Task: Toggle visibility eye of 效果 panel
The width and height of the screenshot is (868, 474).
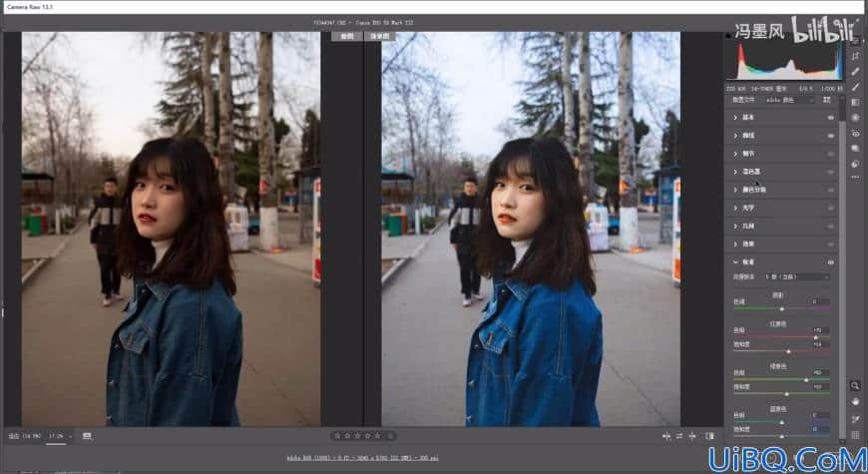Action: click(x=830, y=244)
